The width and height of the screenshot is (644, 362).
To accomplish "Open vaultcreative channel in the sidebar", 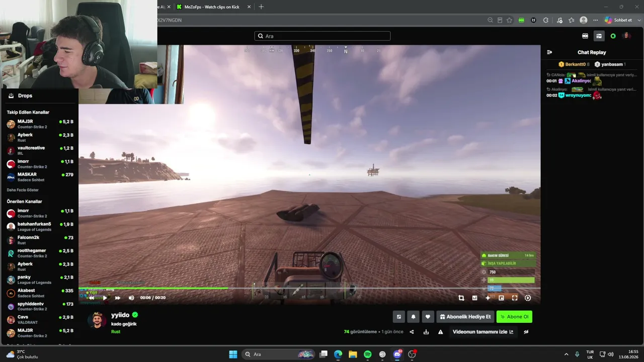I will pyautogui.click(x=39, y=150).
